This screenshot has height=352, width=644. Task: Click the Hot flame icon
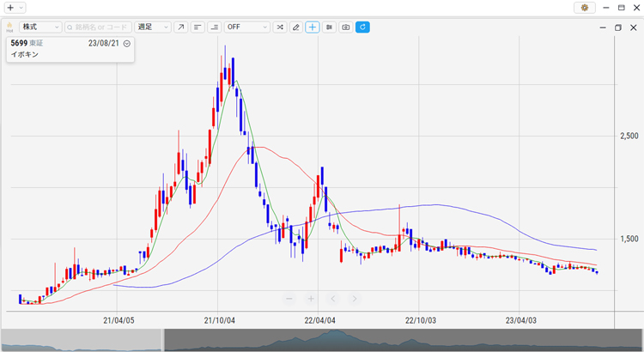[9, 27]
